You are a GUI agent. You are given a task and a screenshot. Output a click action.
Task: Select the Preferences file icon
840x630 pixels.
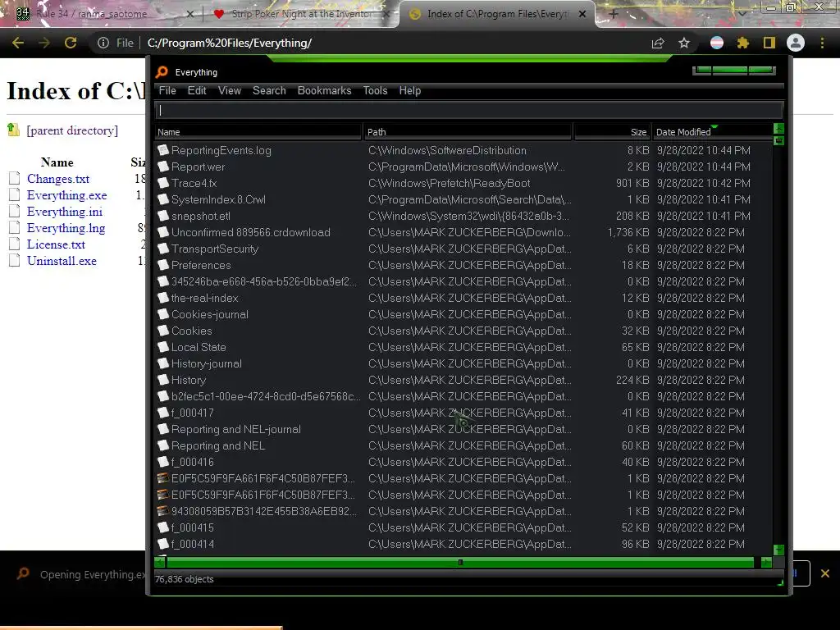(163, 265)
